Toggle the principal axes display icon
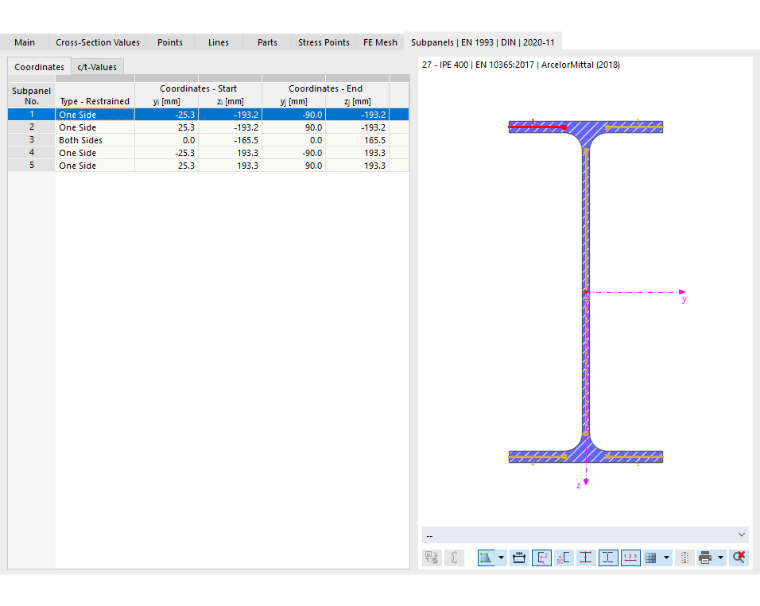Screen dimensions: 760x606 click(x=542, y=558)
